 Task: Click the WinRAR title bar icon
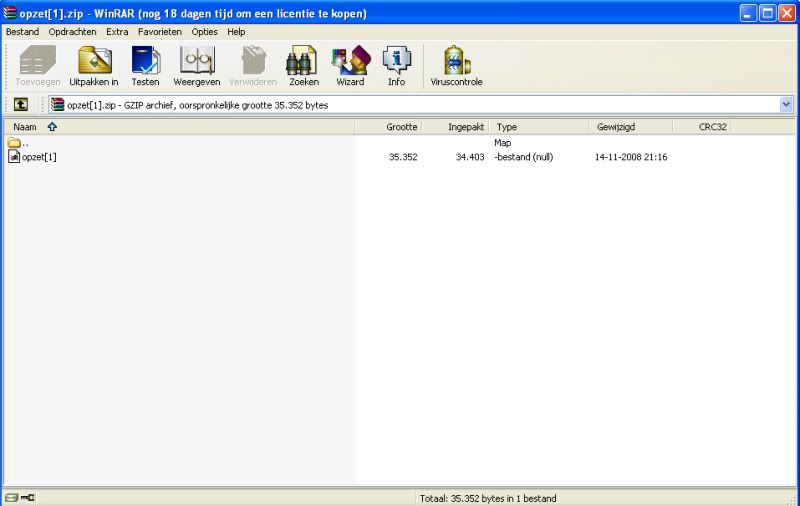click(x=10, y=13)
